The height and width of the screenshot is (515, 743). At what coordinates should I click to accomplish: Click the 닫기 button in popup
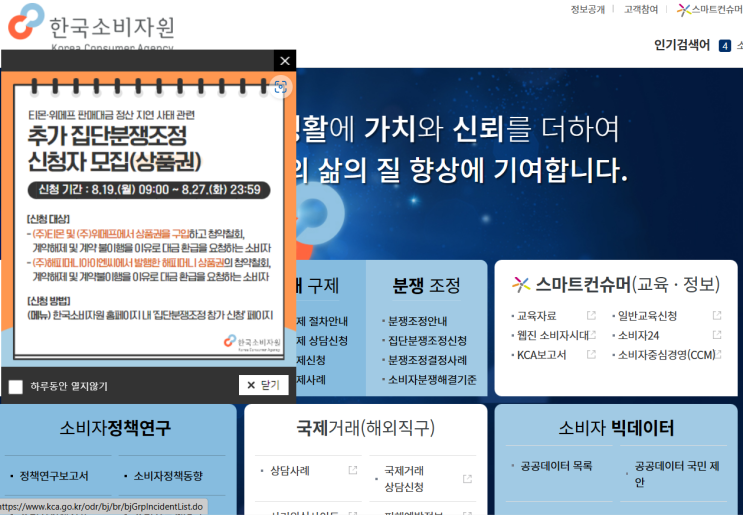(263, 385)
